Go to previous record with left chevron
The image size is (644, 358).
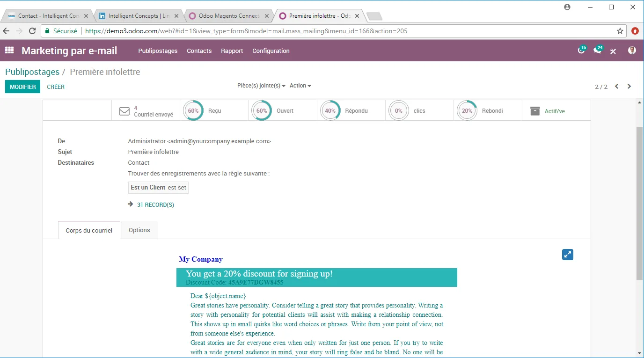(x=617, y=86)
